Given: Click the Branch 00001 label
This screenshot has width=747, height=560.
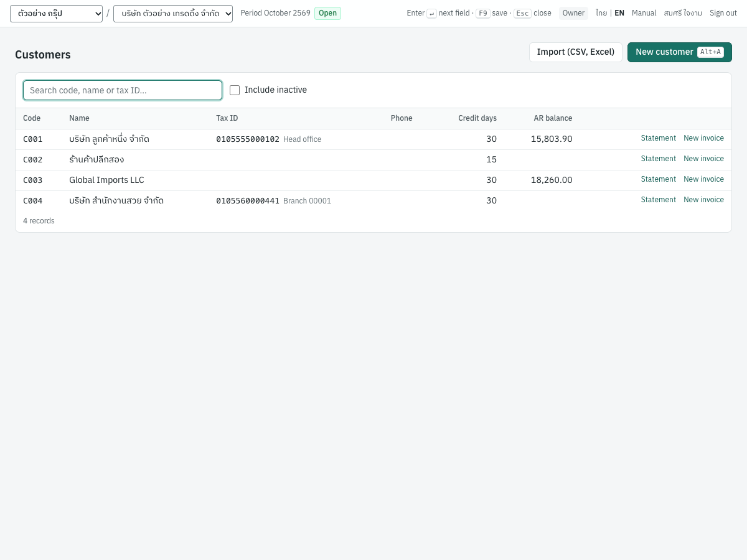Looking at the screenshot, I should [x=307, y=201].
